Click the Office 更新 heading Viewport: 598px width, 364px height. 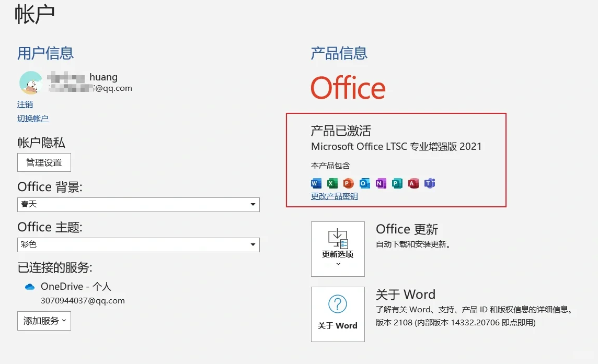click(x=407, y=229)
